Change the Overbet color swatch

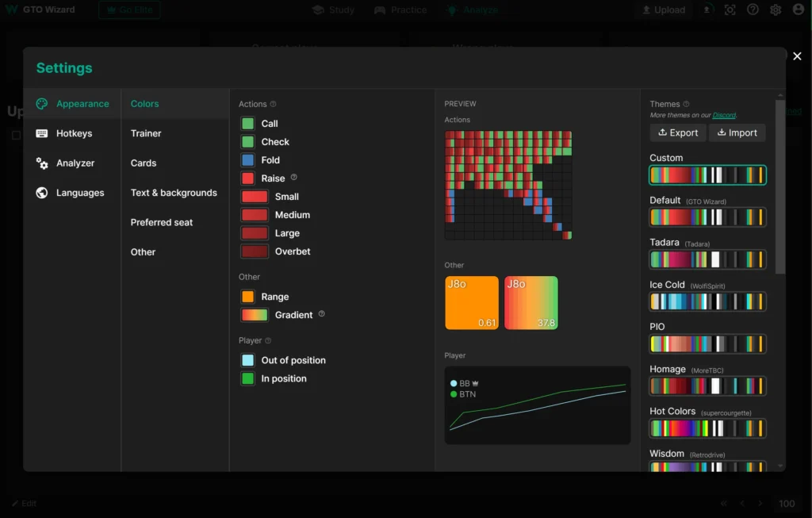pos(255,251)
